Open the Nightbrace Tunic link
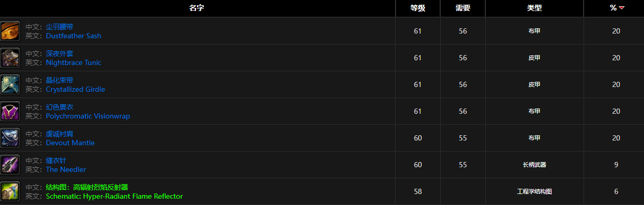This screenshot has width=644, height=205. click(74, 62)
